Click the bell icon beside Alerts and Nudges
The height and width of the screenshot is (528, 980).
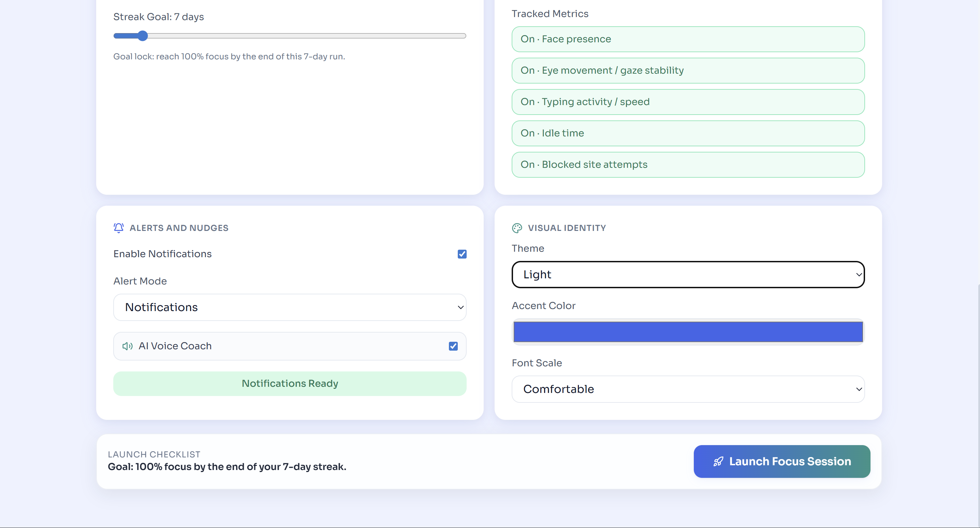click(x=118, y=228)
